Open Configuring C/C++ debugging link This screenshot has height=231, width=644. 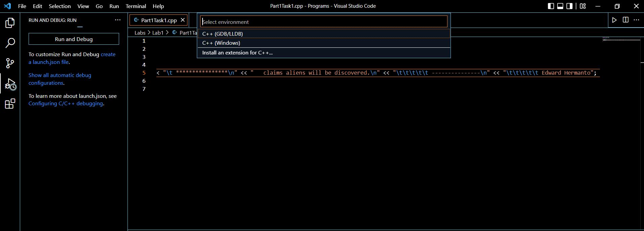(x=66, y=104)
